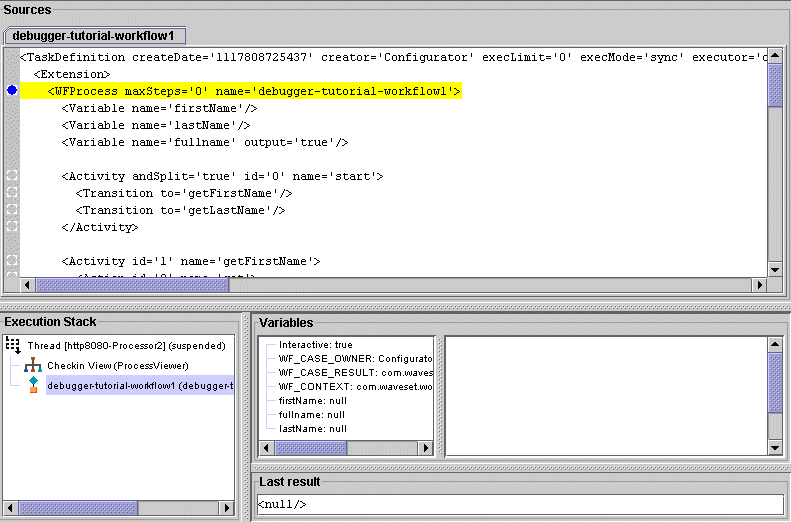The height and width of the screenshot is (522, 791).
Task: Click the TaskDefinition createDate source line
Action: 393,57
